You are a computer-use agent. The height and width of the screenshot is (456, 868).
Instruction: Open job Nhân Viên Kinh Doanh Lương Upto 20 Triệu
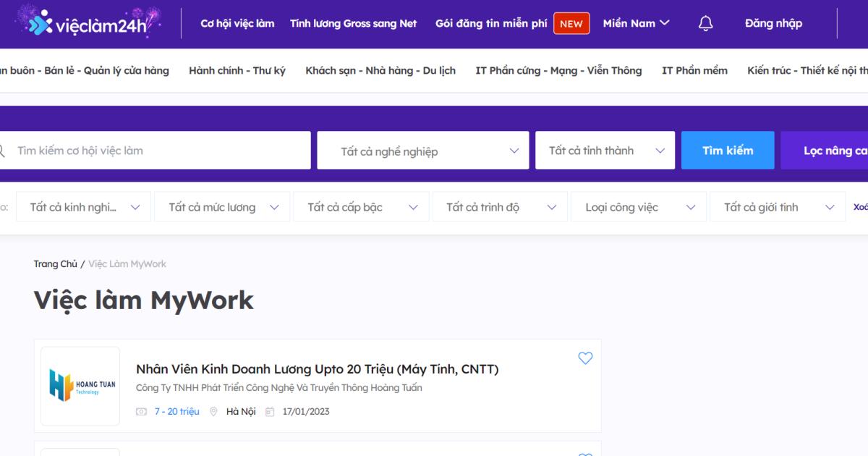[318, 369]
